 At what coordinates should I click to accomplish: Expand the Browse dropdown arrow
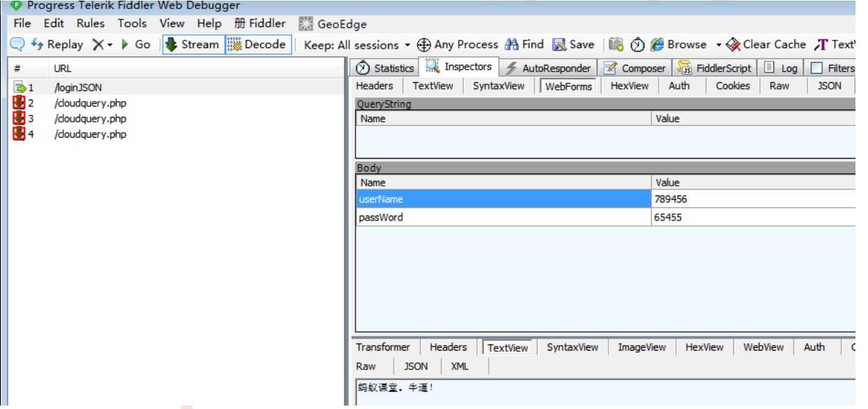(719, 45)
